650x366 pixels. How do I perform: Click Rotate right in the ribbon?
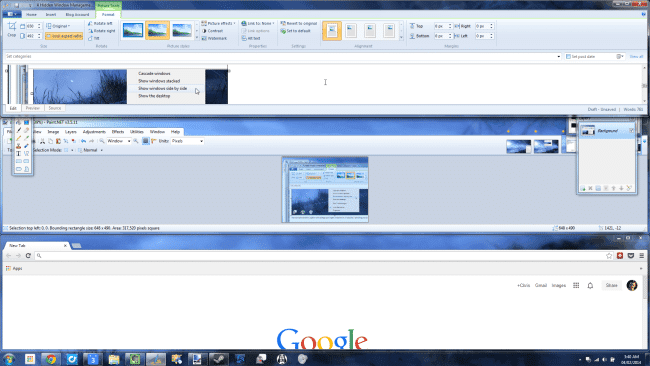pyautogui.click(x=102, y=31)
